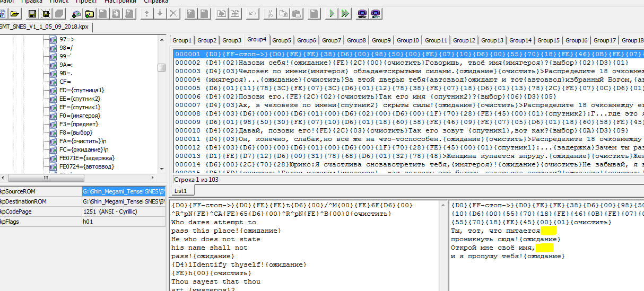Click the tree panel scrollbar thumb

tap(161, 67)
